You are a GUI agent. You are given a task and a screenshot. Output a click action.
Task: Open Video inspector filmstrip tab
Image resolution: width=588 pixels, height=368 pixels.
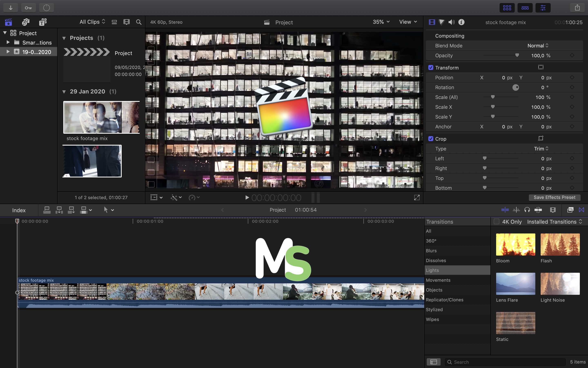pos(432,22)
